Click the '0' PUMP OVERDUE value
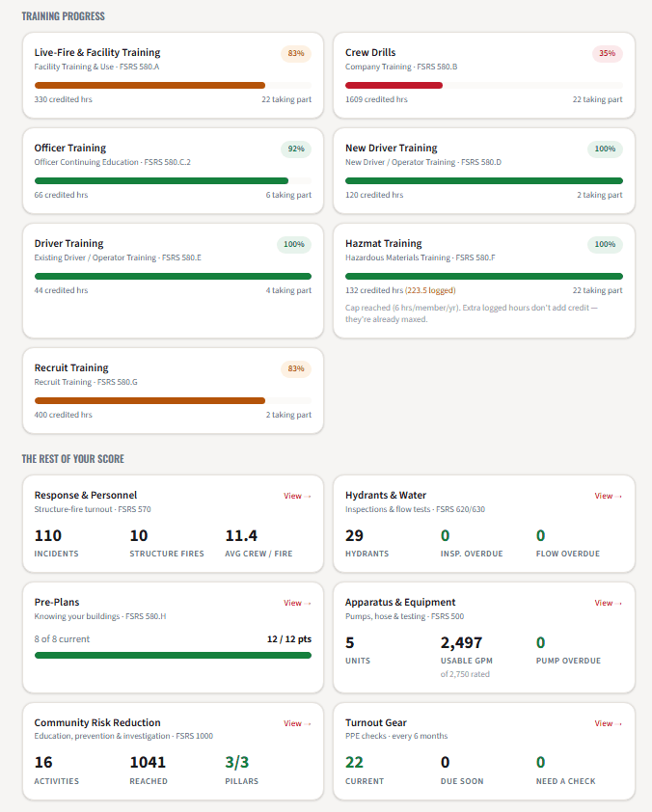 coord(541,642)
